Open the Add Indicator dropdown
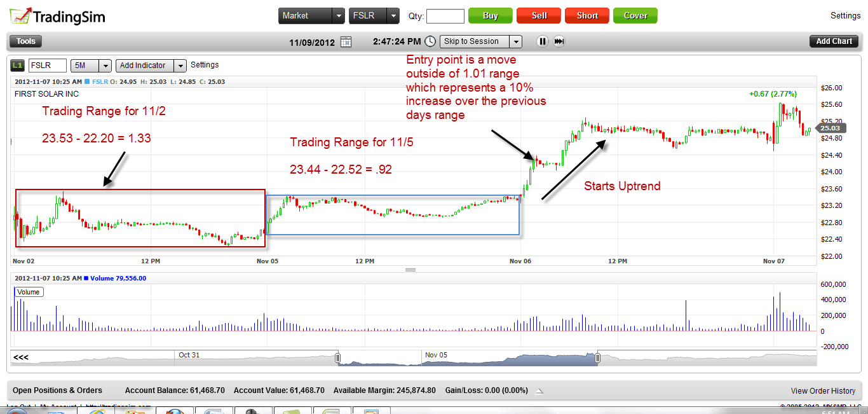 point(180,65)
